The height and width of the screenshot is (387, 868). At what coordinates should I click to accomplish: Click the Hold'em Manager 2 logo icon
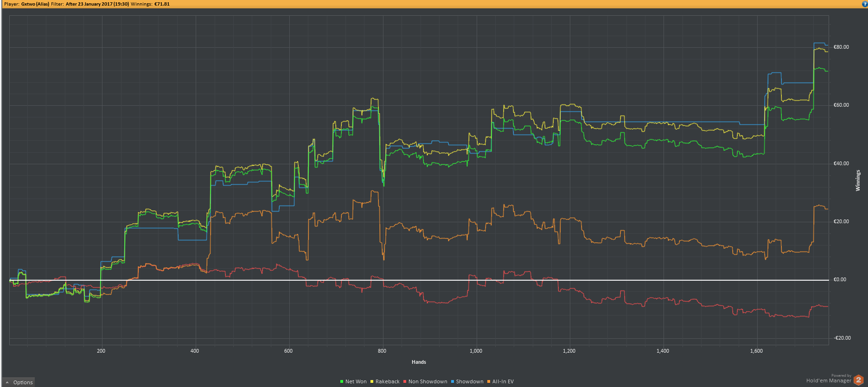click(858, 380)
